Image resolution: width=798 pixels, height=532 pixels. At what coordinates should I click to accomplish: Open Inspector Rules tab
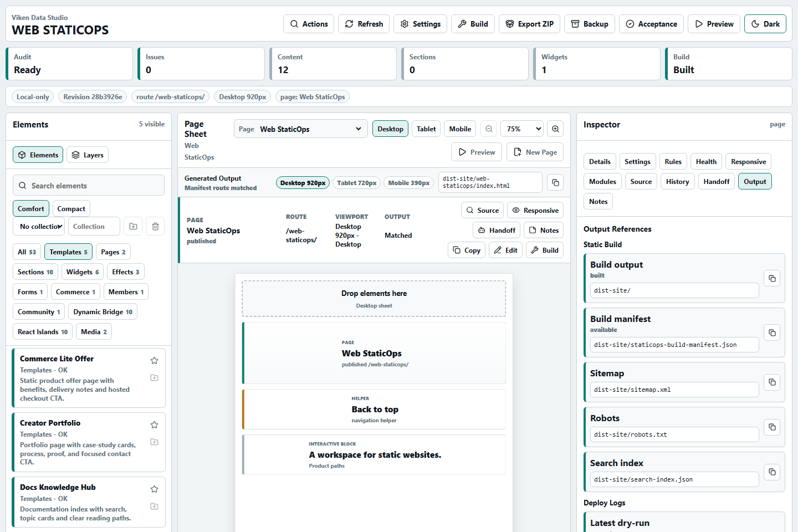673,162
